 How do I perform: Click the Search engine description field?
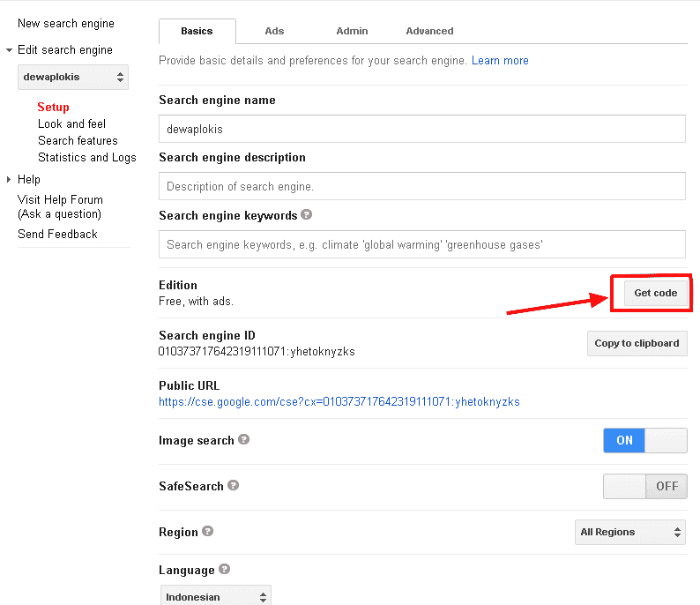[421, 186]
